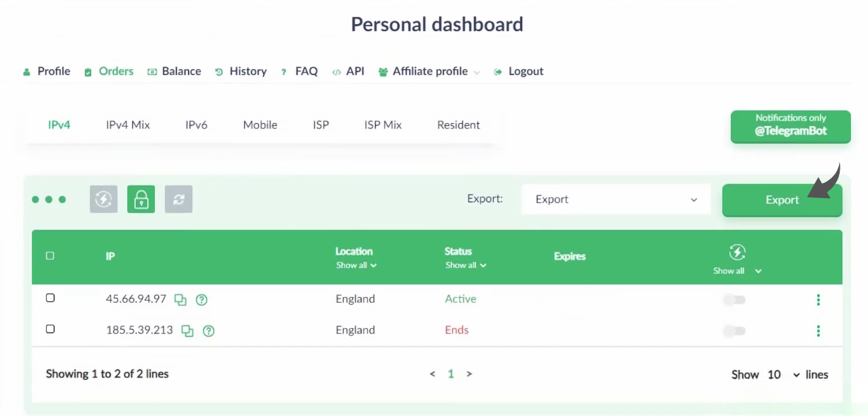Screen dimensions: 868x416
Task: Open the three-dot menu for IP 45.66.94.97
Action: coord(818,299)
